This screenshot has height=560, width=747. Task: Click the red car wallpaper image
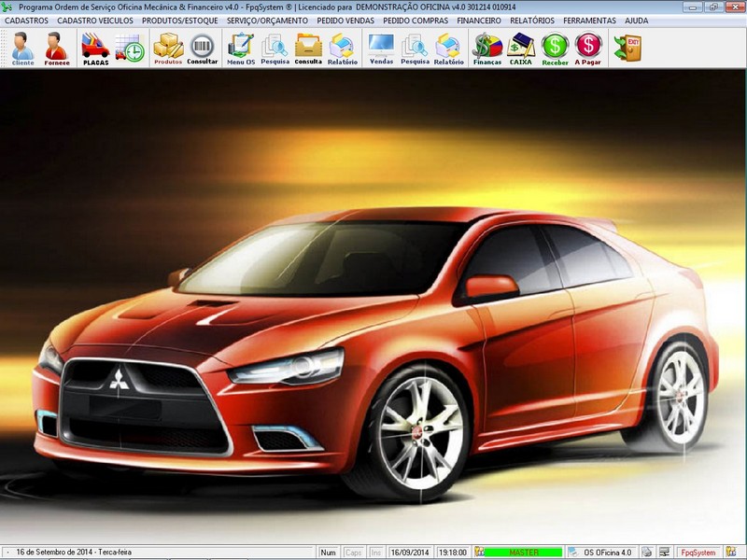373,306
